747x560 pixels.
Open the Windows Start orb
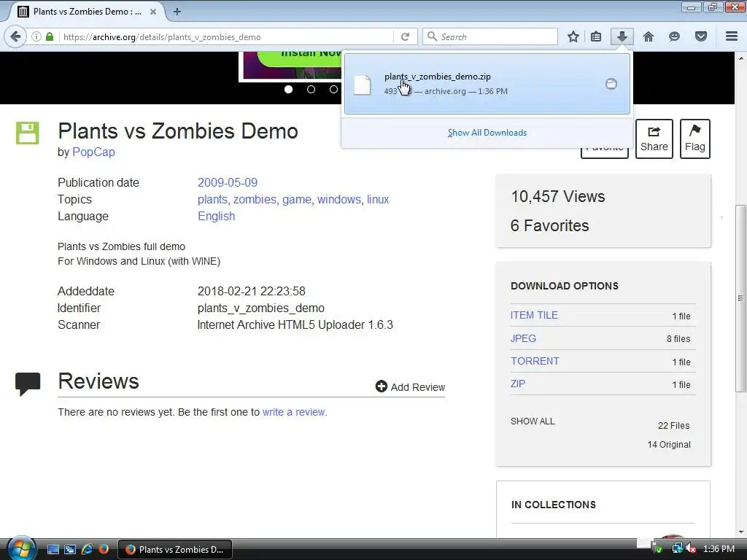click(21, 548)
